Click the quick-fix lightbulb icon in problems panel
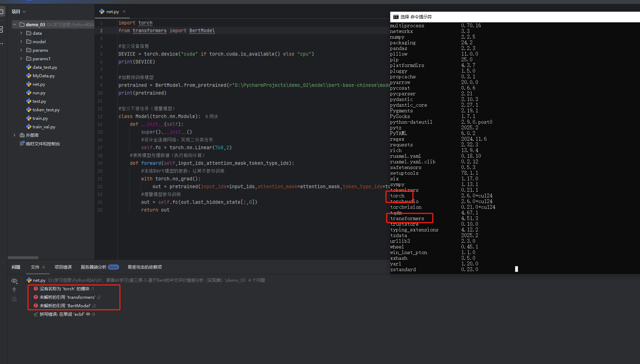 coord(14,290)
